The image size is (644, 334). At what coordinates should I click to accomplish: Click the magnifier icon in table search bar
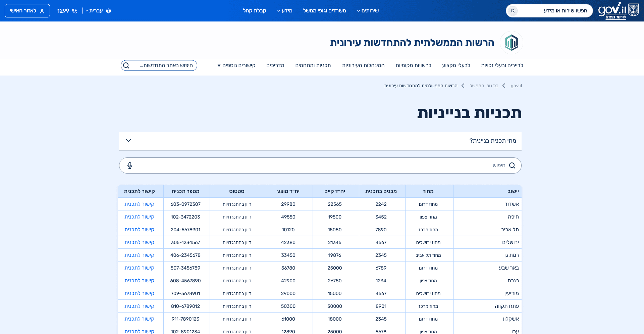click(x=512, y=165)
